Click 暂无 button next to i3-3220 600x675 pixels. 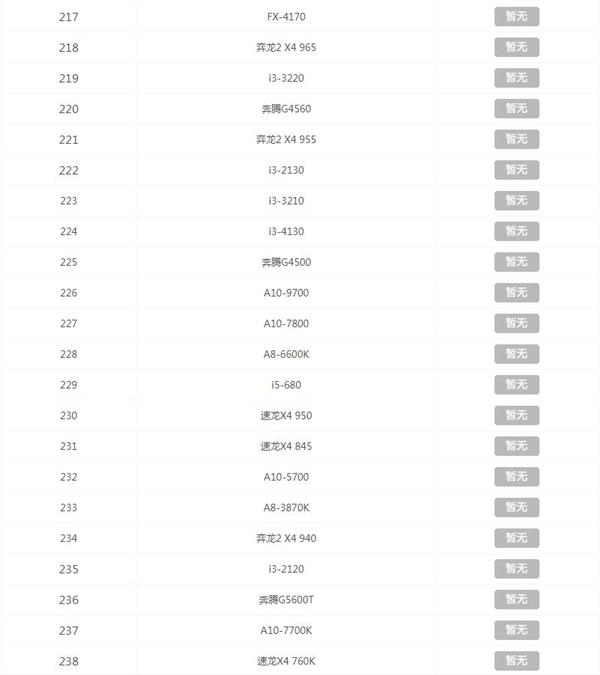(x=516, y=78)
